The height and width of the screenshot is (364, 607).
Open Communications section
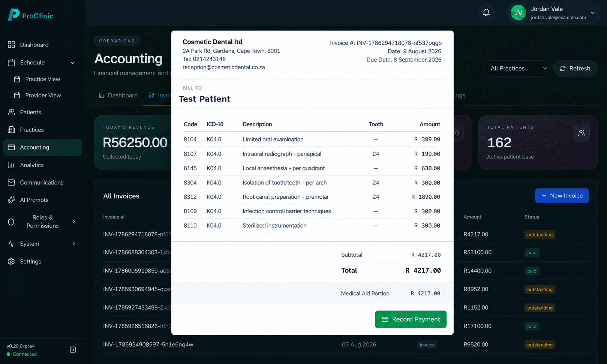(42, 183)
